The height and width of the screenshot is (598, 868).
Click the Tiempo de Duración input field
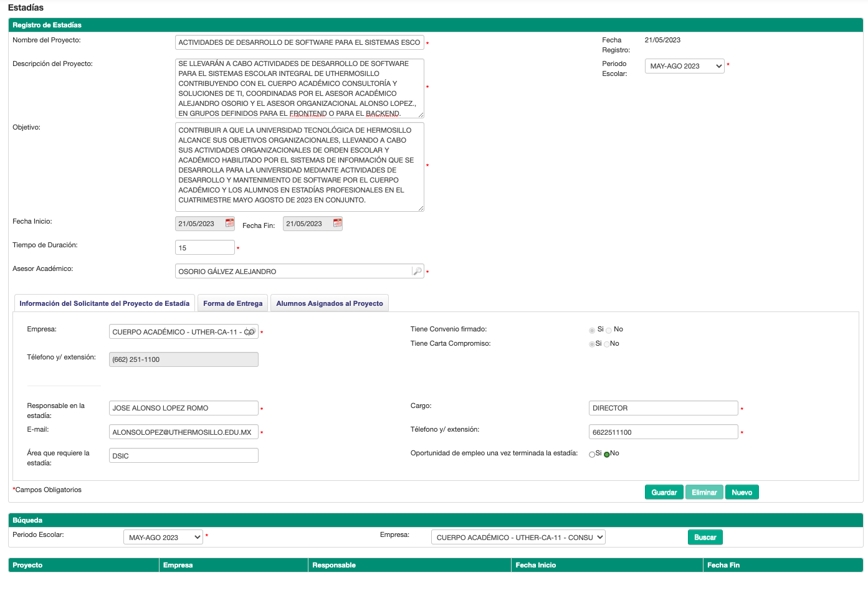click(x=204, y=248)
